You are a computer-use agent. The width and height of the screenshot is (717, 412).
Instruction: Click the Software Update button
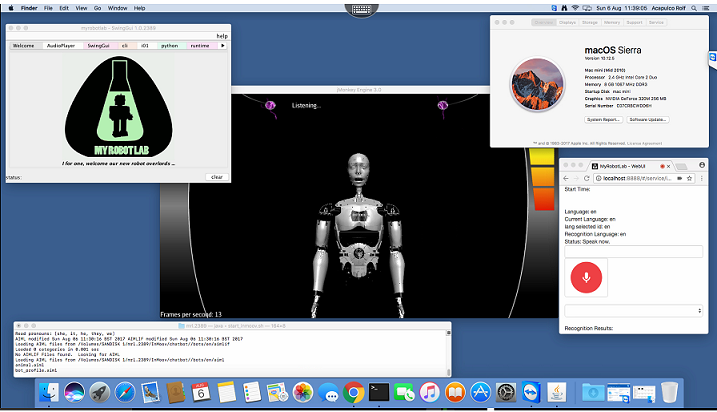click(647, 119)
